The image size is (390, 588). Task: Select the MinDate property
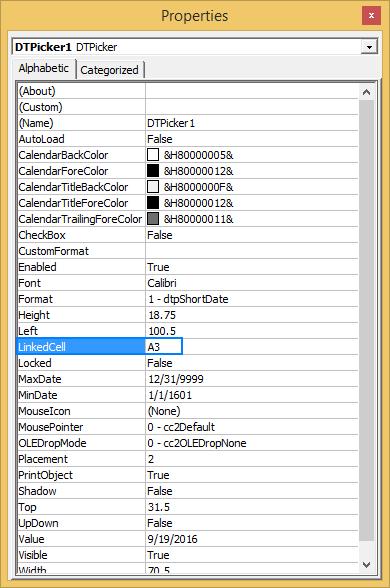point(38,395)
